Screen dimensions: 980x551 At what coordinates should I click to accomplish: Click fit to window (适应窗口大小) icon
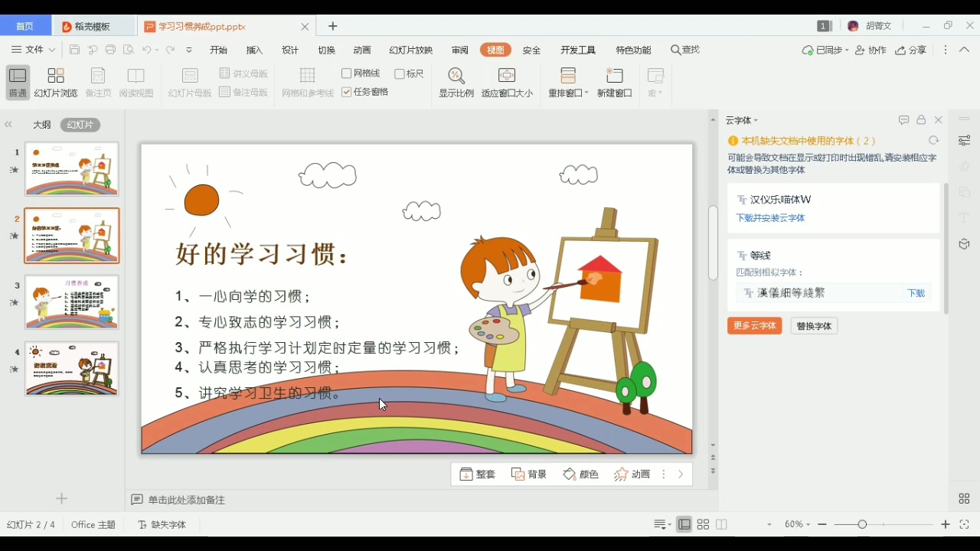(507, 83)
